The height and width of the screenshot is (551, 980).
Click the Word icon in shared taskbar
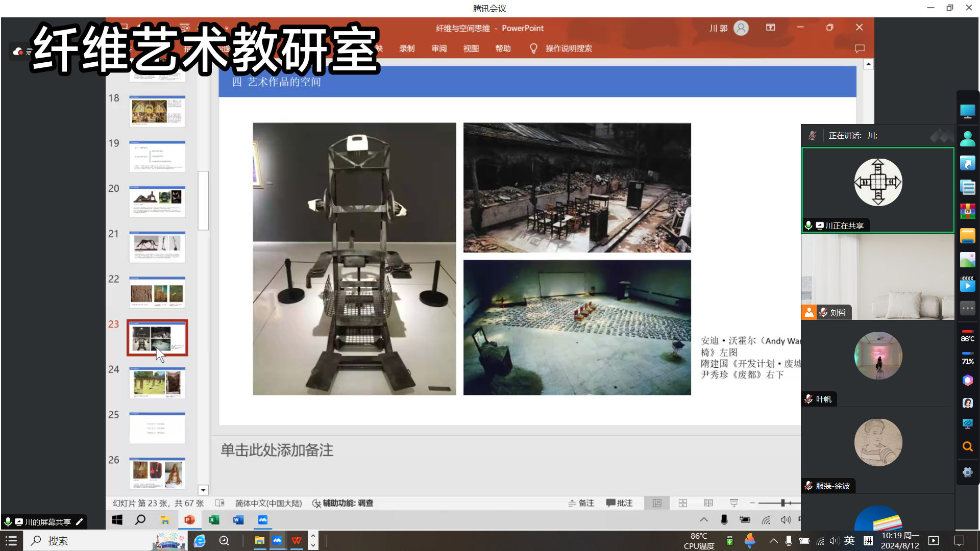(x=238, y=520)
